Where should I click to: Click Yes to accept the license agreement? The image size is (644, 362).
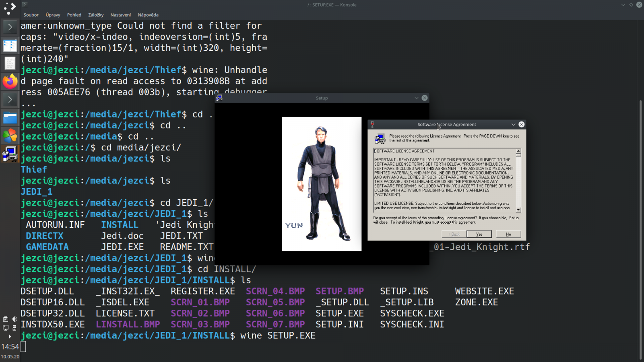click(x=479, y=234)
